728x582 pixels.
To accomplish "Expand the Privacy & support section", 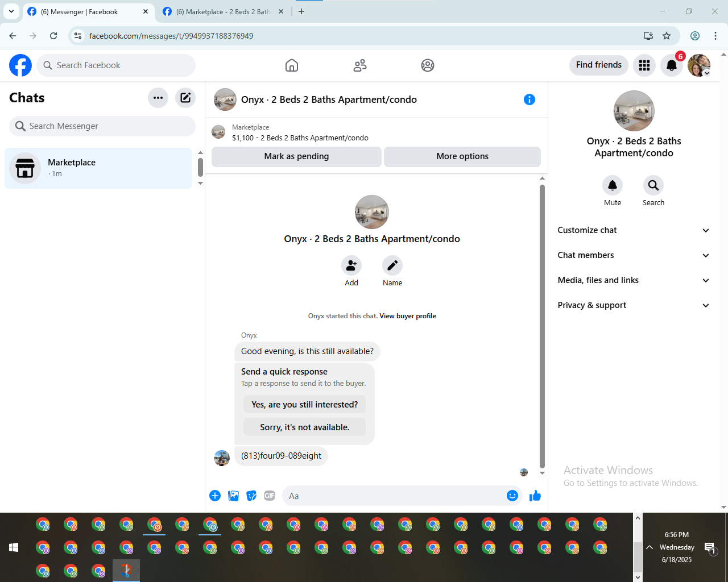I will 634,305.
